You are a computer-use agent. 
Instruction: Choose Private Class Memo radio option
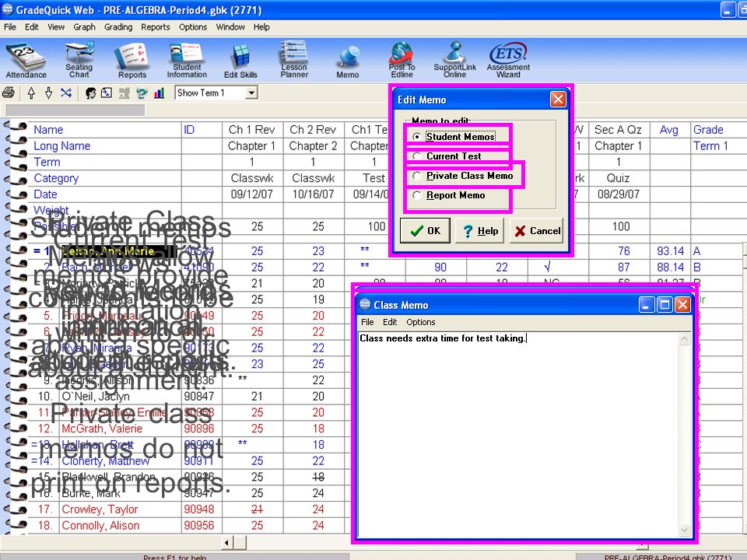[417, 176]
